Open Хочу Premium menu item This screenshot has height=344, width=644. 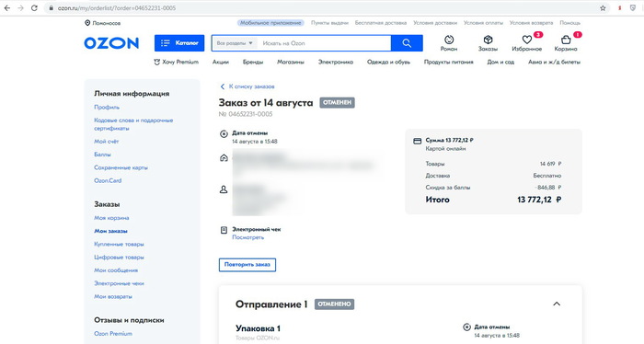(177, 62)
